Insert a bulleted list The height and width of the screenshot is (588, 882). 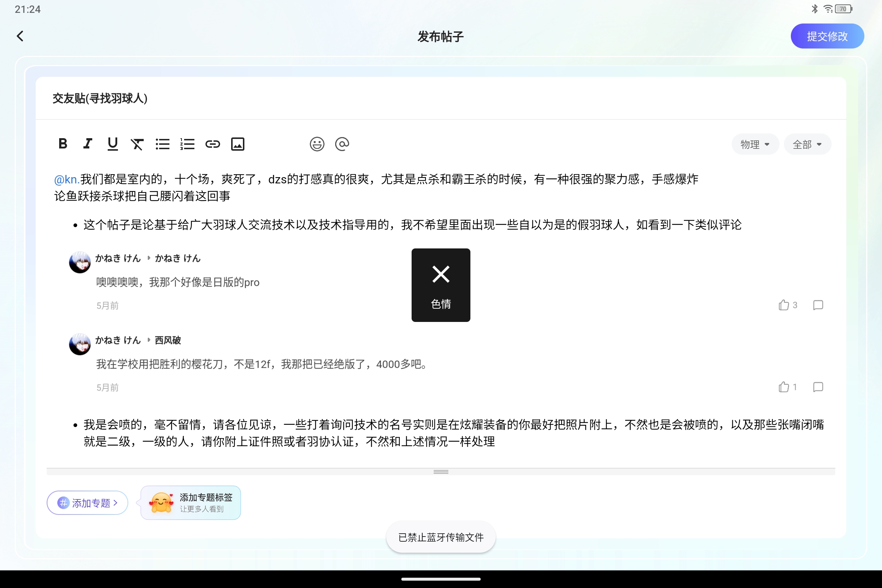click(162, 144)
